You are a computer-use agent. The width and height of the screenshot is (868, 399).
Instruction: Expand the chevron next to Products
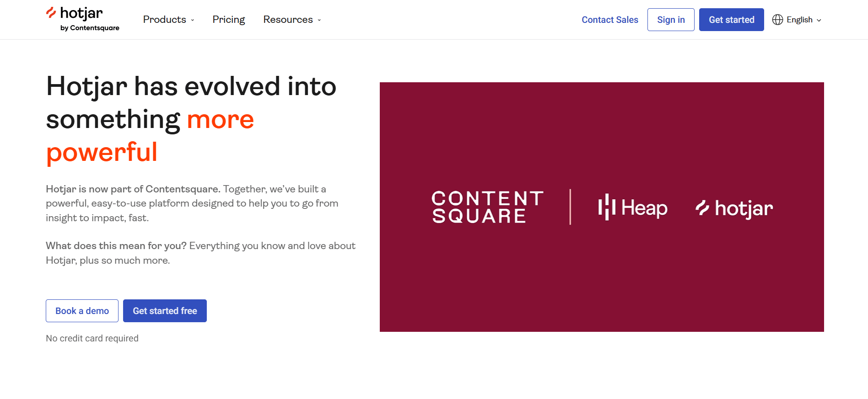(193, 20)
